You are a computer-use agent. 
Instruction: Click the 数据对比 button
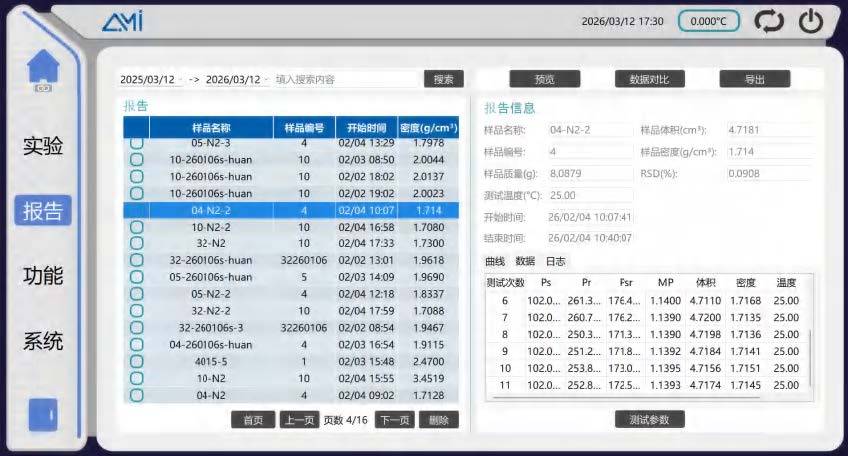point(650,80)
